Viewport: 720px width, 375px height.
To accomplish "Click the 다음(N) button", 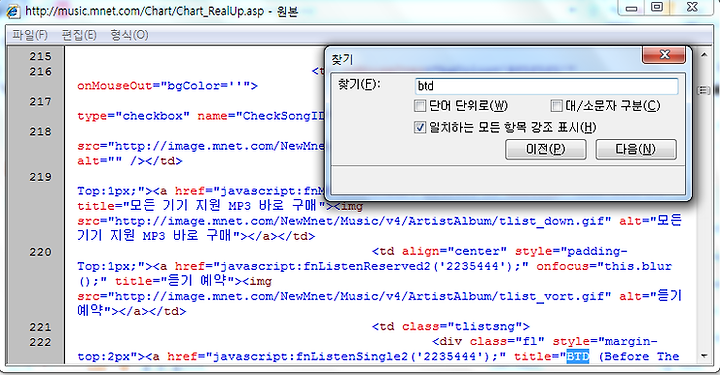I will pyautogui.click(x=636, y=150).
